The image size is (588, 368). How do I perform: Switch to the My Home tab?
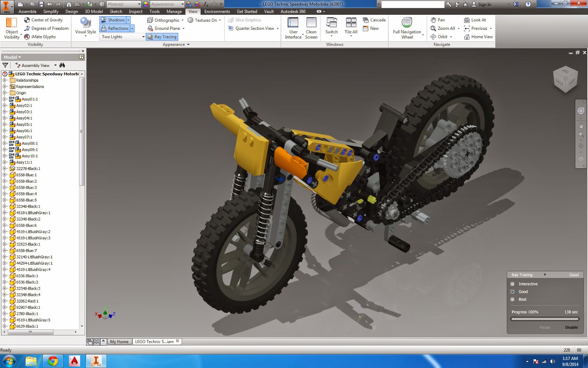[119, 342]
